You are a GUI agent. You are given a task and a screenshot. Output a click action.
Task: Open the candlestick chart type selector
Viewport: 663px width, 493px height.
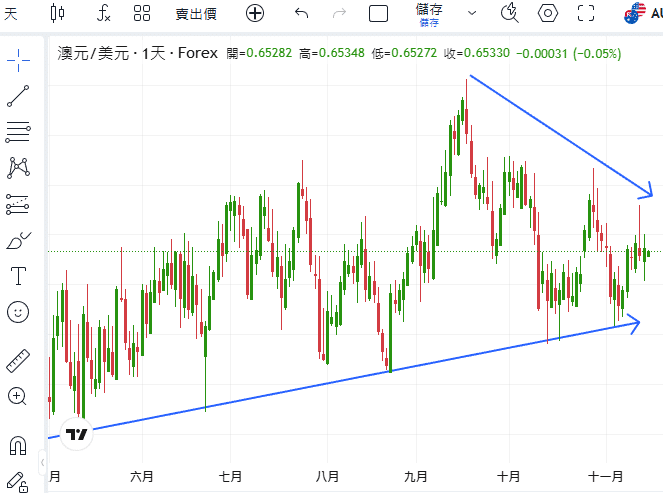[x=57, y=13]
